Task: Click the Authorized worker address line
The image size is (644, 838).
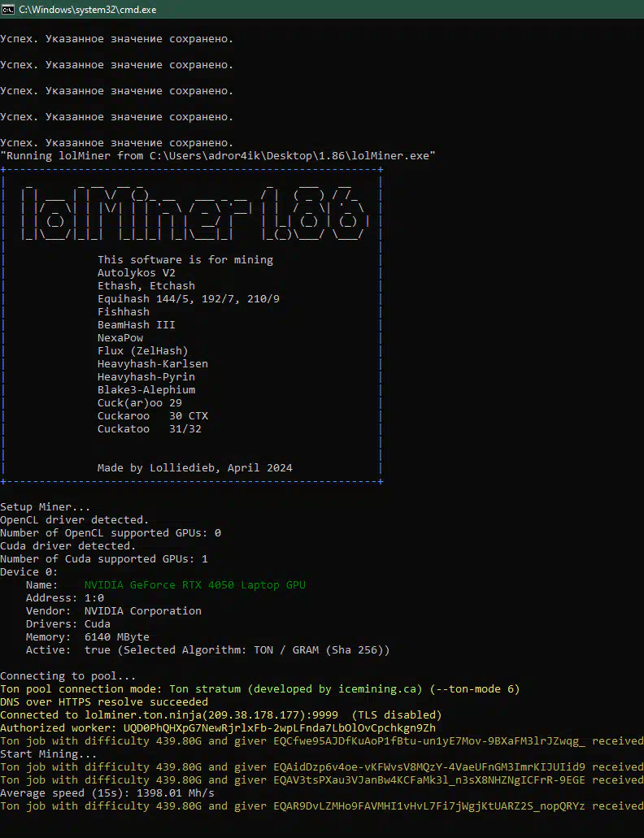Action: [x=218, y=728]
